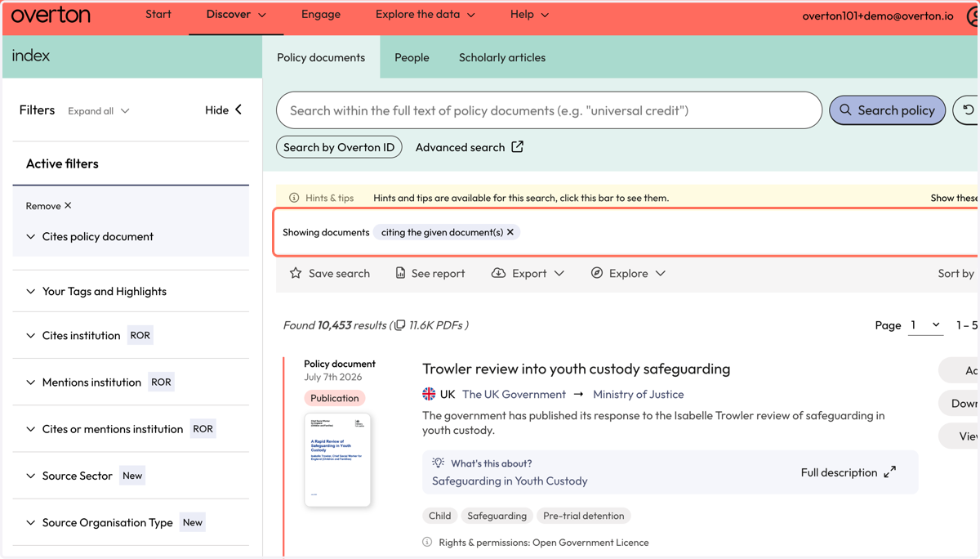Expand the Full description arrows icon
980x559 pixels.
tap(890, 472)
